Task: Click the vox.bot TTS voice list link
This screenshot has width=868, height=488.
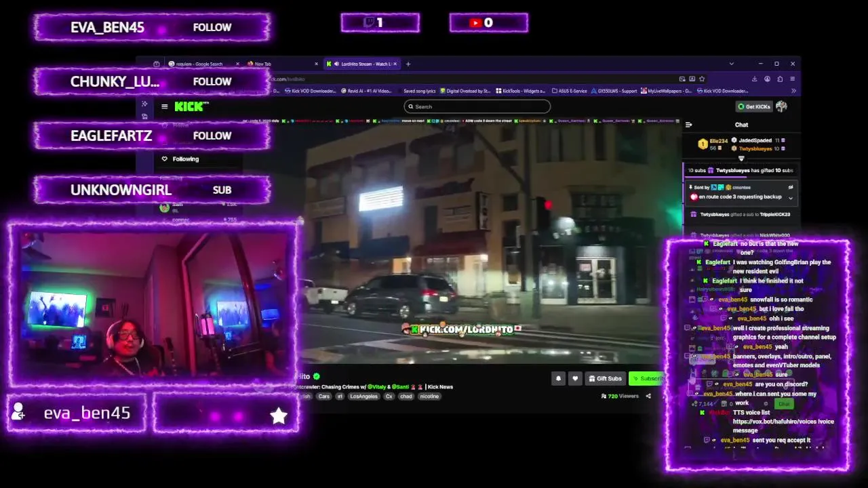Action: (x=783, y=422)
